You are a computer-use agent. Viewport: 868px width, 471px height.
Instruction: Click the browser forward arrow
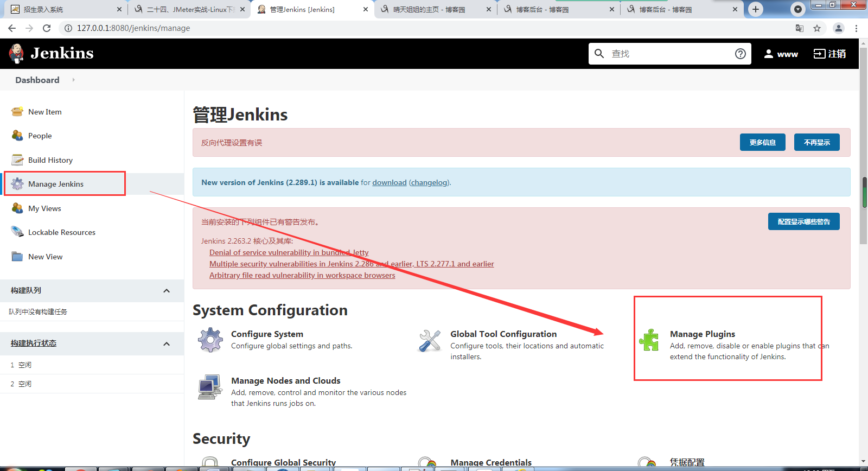pos(29,28)
